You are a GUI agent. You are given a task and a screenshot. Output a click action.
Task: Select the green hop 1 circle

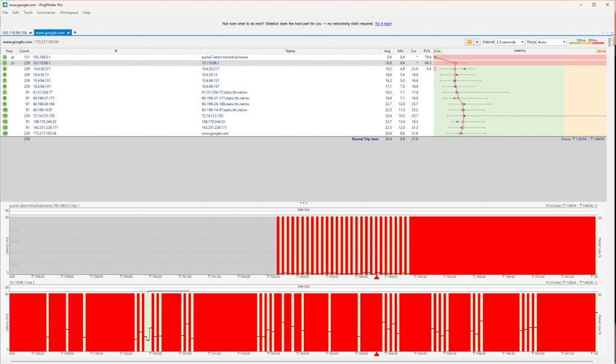pyautogui.click(x=5, y=57)
